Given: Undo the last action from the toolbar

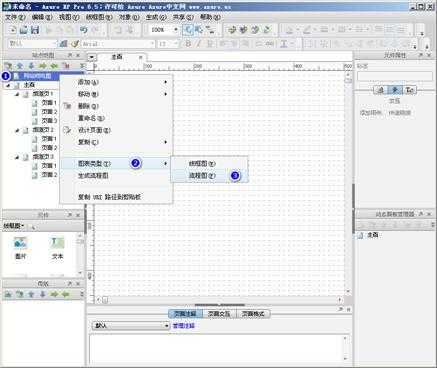Looking at the screenshot, I should [83, 30].
